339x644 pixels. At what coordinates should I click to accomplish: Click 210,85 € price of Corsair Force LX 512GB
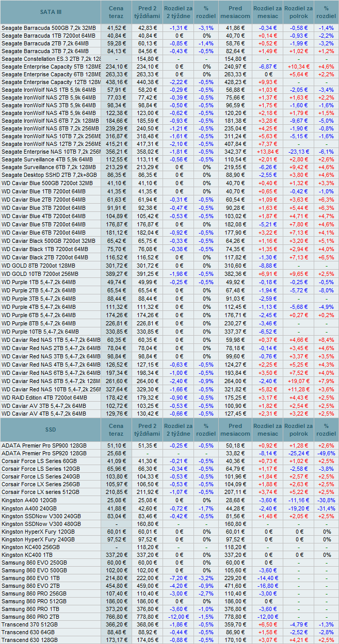pos(117,492)
